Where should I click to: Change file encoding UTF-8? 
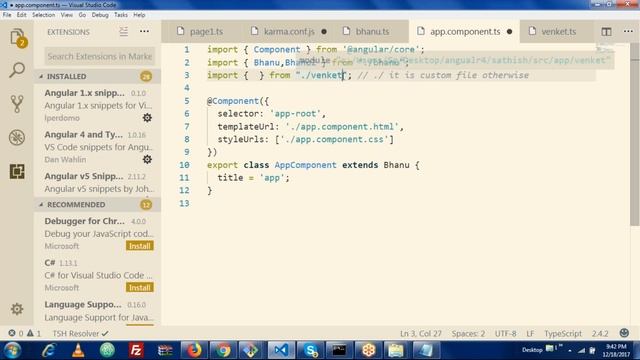(505, 333)
